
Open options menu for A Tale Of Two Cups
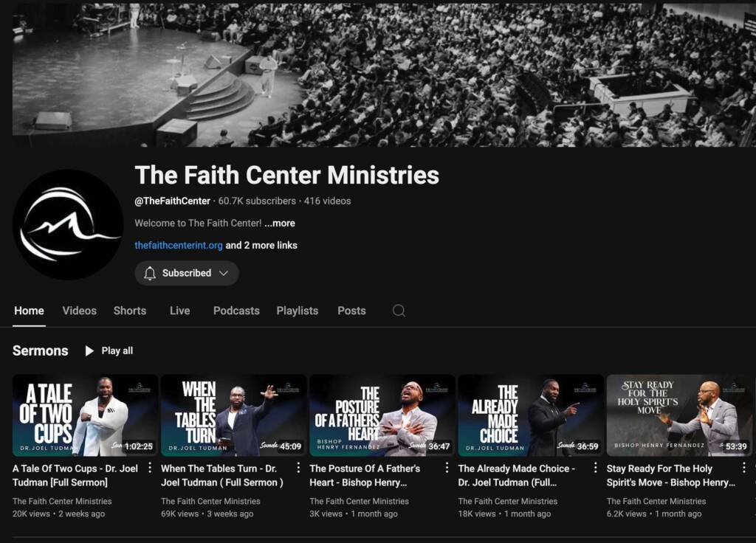(150, 468)
